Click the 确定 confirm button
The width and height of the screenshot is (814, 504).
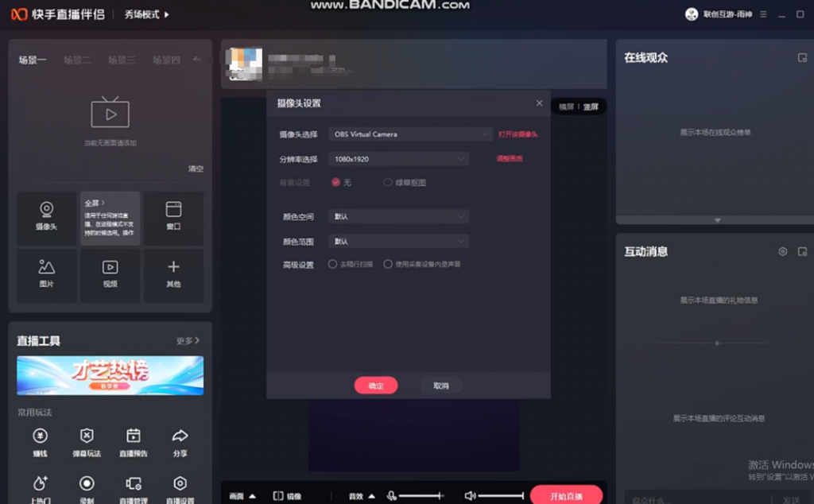[x=376, y=386]
